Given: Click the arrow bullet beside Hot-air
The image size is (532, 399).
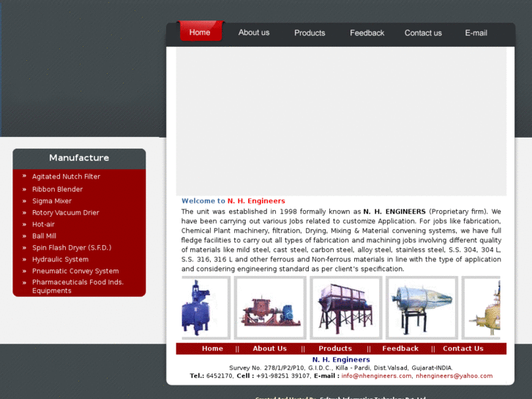Looking at the screenshot, I should click(x=24, y=225).
